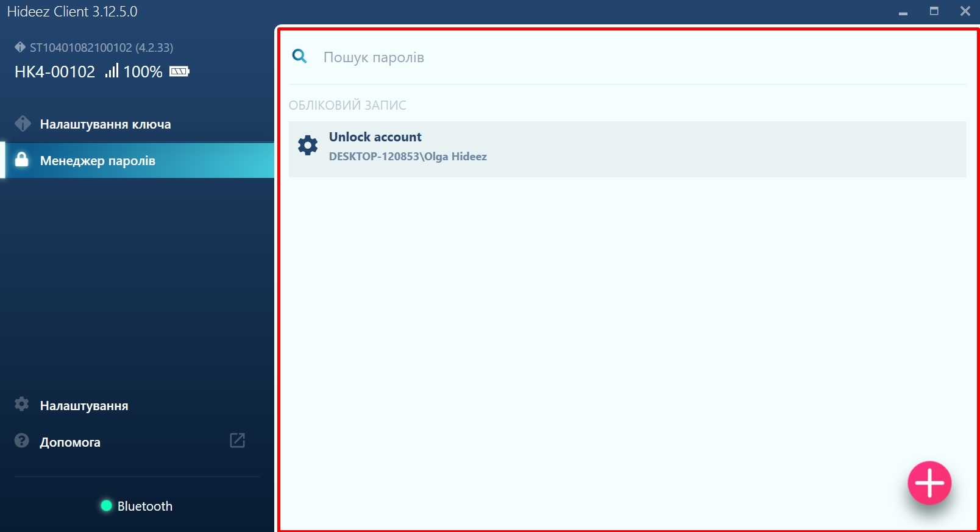Click the pink add account plus button

point(929,483)
